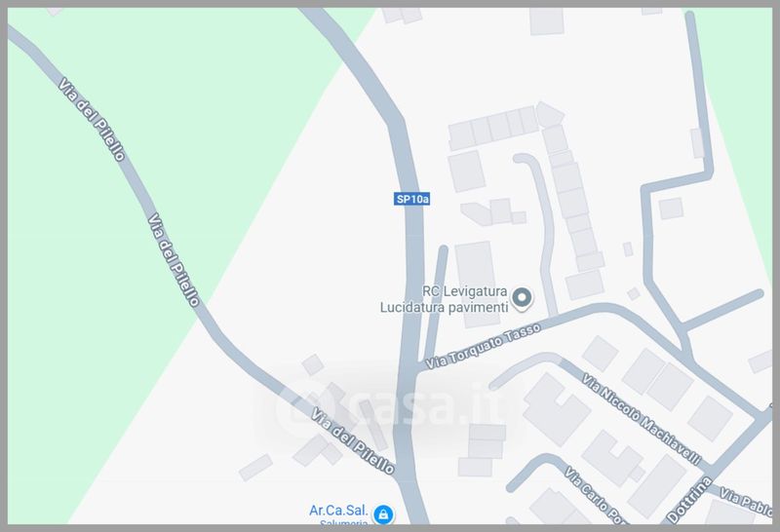Click the Ar.Ca.Sal. shopping bag marker
Screen dimensions: 780x532
tap(383, 514)
